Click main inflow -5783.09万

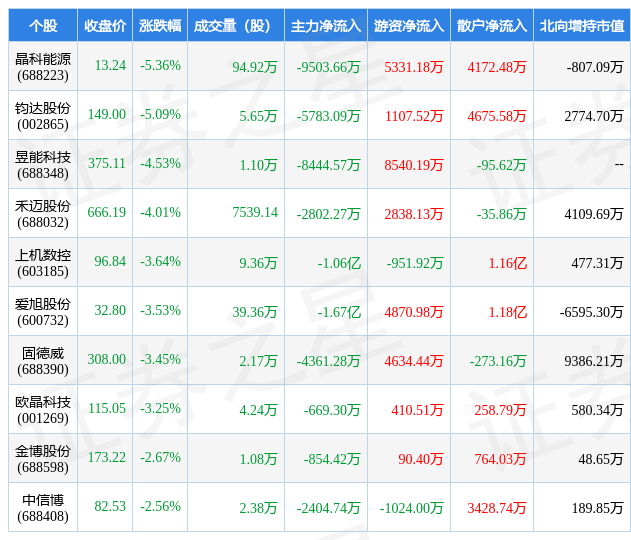click(328, 116)
